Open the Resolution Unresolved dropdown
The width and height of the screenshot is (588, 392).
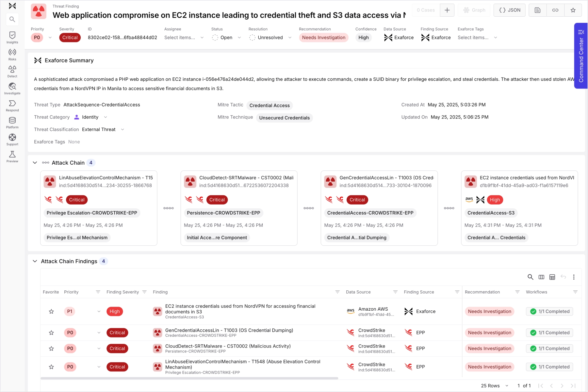point(270,38)
